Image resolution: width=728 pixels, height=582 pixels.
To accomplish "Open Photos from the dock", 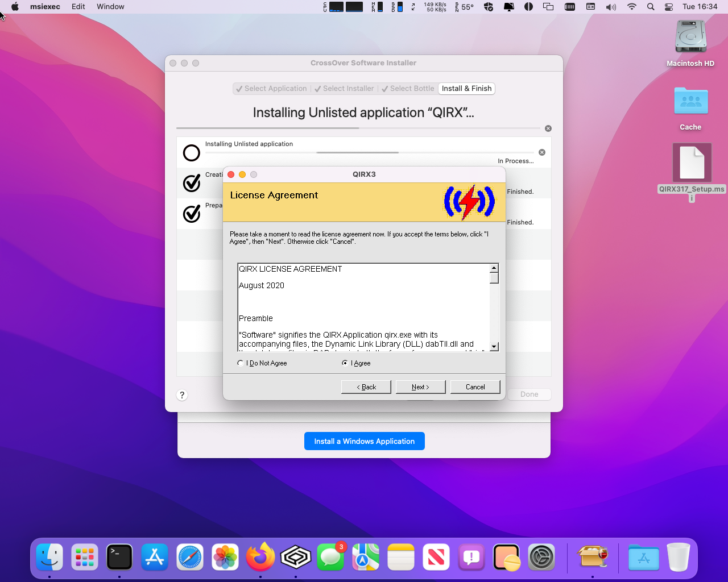I will 225,557.
